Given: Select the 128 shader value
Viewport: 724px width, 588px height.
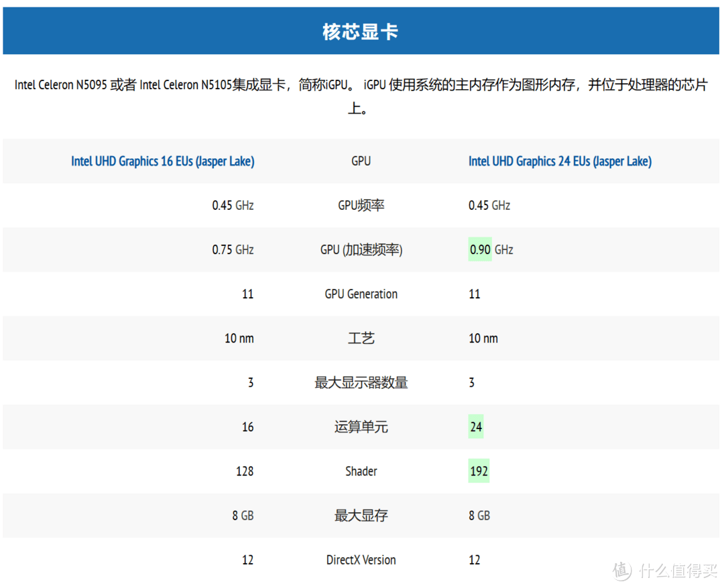Looking at the screenshot, I should coord(245,471).
